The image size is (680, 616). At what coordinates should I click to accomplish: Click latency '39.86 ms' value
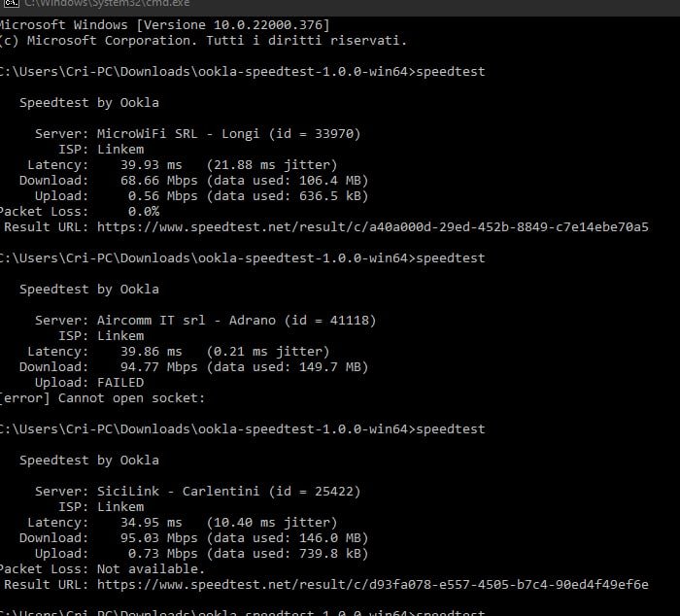[x=151, y=352]
